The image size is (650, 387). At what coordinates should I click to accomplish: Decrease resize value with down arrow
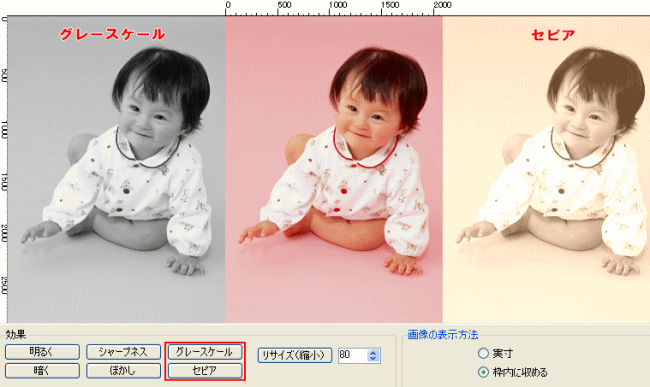pos(373,358)
